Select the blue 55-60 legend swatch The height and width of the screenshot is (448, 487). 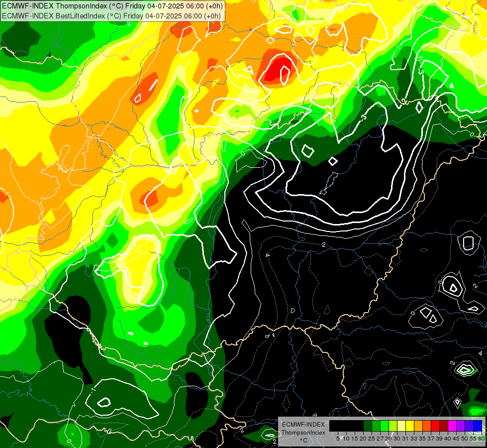pyautogui.click(x=478, y=426)
